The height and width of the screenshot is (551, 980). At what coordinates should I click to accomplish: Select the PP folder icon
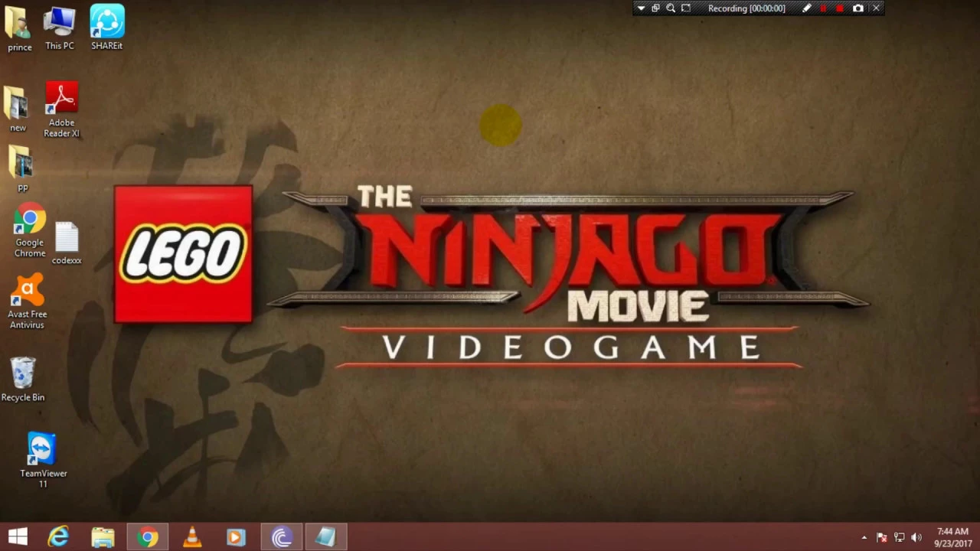(x=22, y=168)
